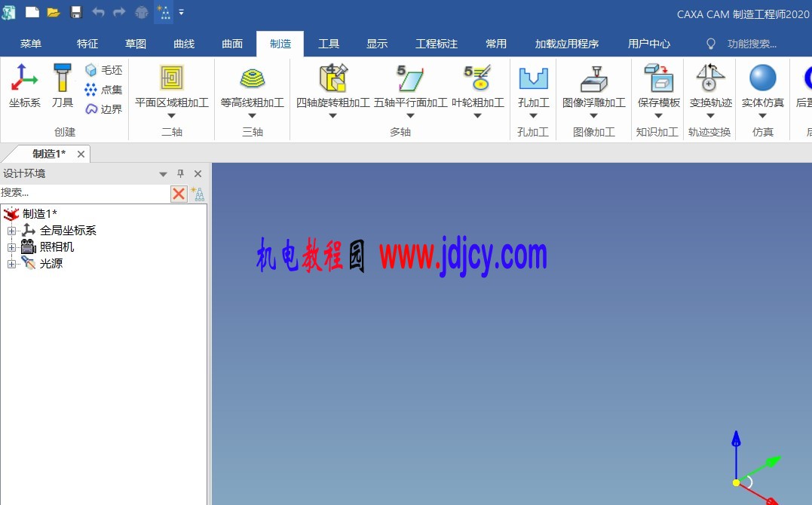Viewport: 812px width, 505px height.
Task: Pin the 设计环境 panel
Action: point(180,173)
